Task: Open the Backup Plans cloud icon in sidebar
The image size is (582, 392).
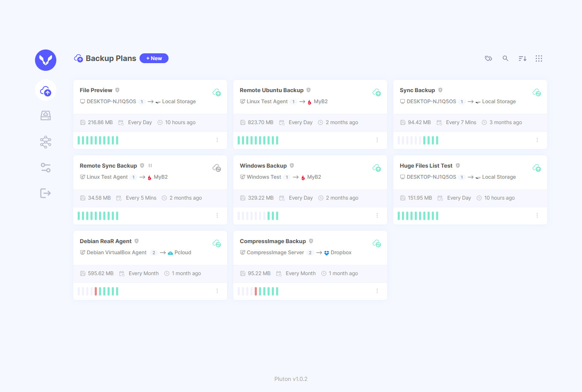Action: pos(46,90)
